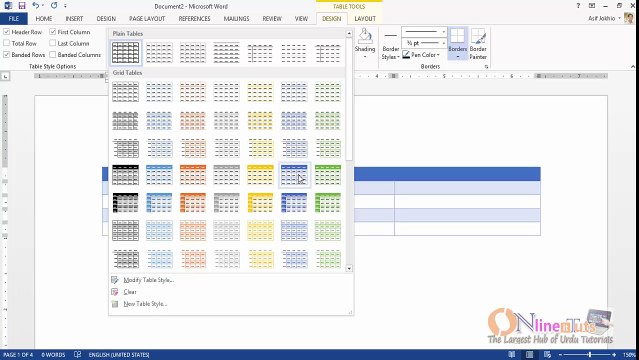Viewport: 639px width, 360px height.
Task: Open the FILE tab
Action: [14, 19]
